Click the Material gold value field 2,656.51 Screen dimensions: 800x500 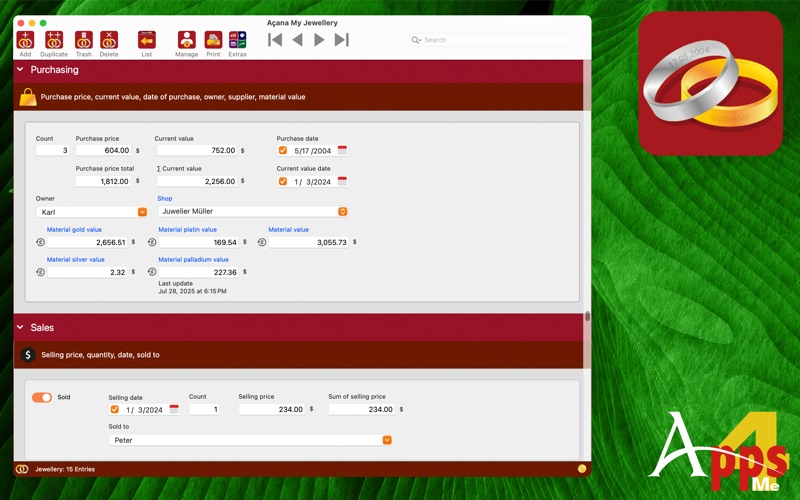[x=87, y=242]
